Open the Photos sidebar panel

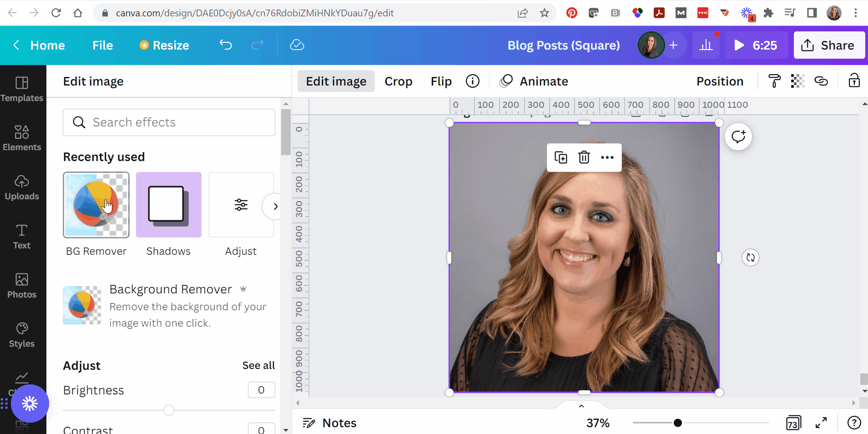click(x=22, y=286)
